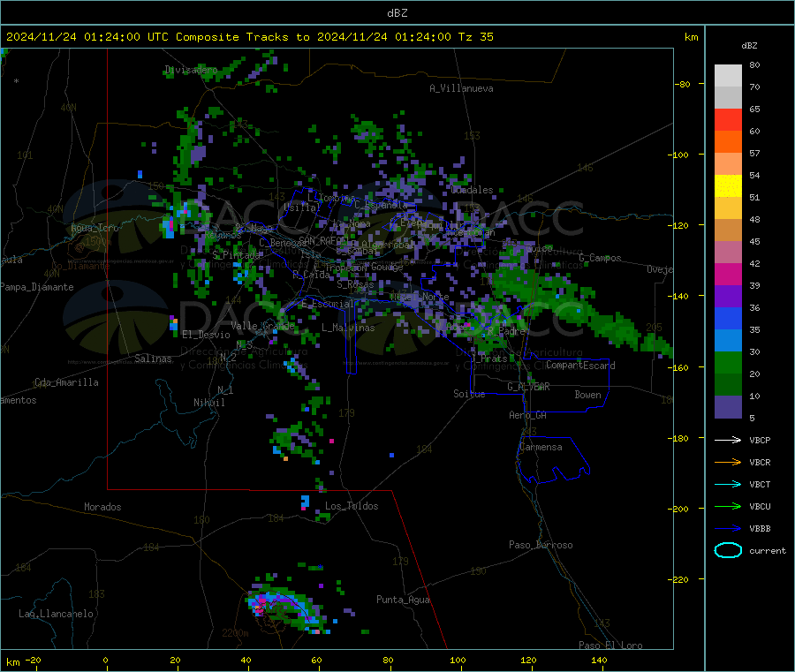Click the 'Salinas' map label
Image resolution: width=795 pixels, height=672 pixels.
(x=153, y=359)
